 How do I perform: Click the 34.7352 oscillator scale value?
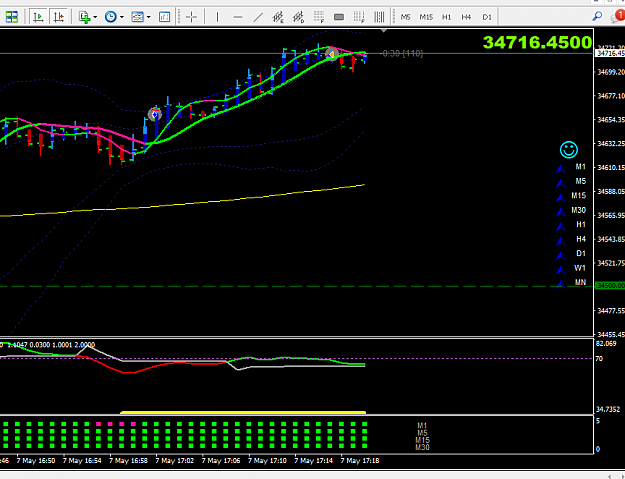(608, 409)
